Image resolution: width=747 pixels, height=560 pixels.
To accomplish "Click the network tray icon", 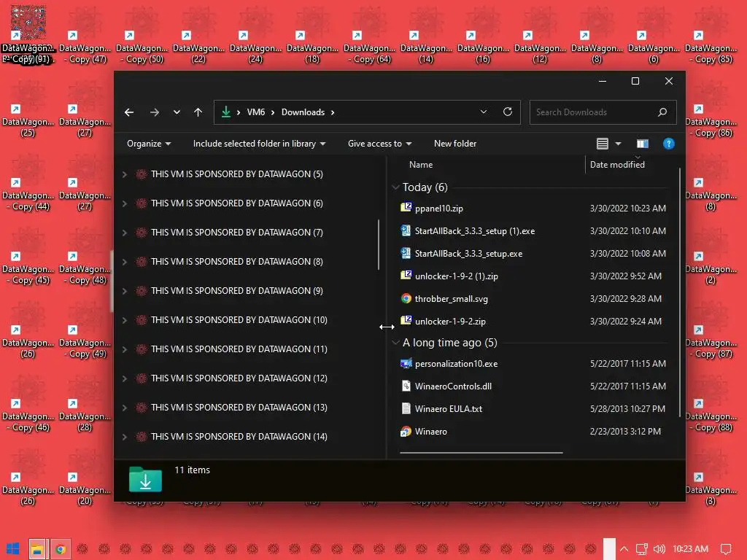I will coord(642,549).
